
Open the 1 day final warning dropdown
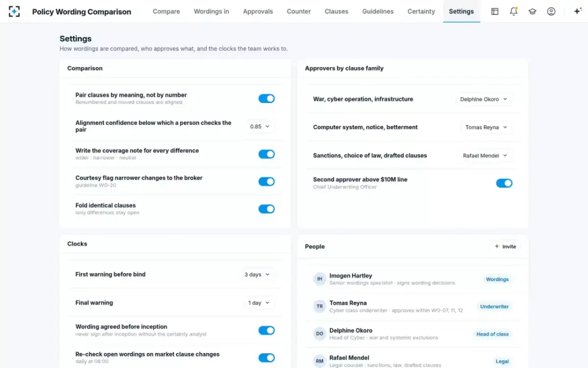point(260,303)
